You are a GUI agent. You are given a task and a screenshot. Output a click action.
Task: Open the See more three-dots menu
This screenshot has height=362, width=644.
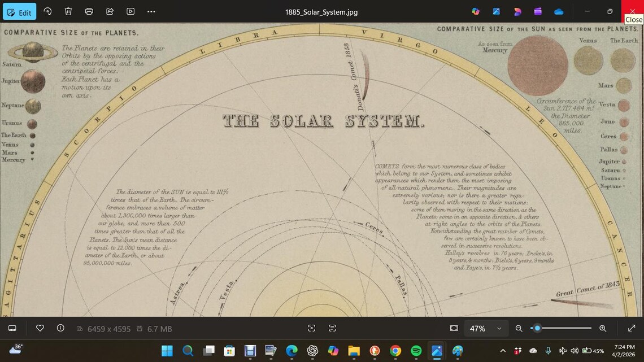(x=151, y=11)
